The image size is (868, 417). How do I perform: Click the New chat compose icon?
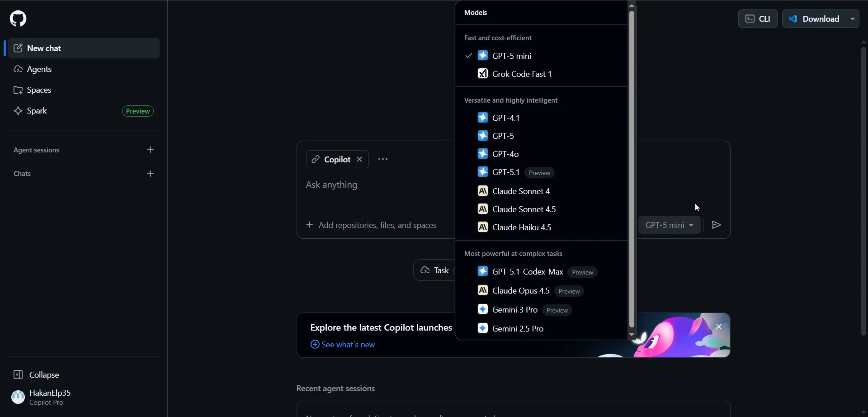click(18, 48)
